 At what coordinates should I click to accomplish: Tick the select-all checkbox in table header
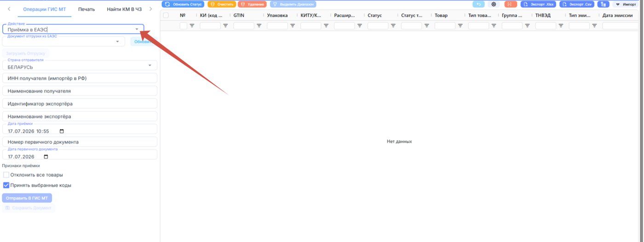coord(166,15)
